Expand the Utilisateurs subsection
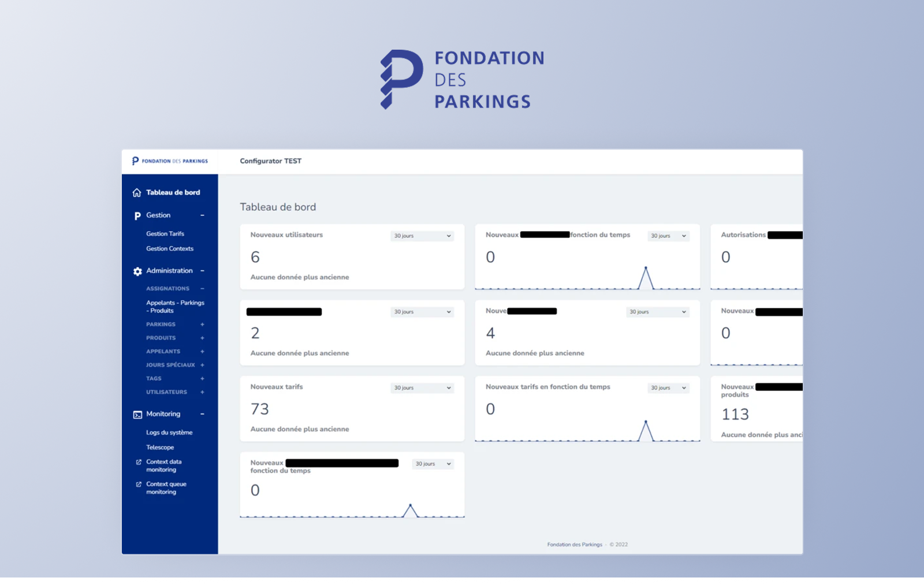 pyautogui.click(x=202, y=392)
